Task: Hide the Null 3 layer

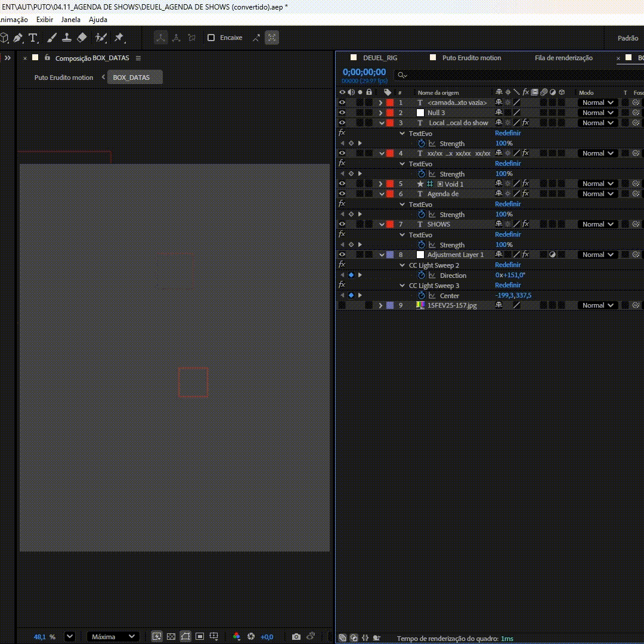Action: click(x=342, y=113)
